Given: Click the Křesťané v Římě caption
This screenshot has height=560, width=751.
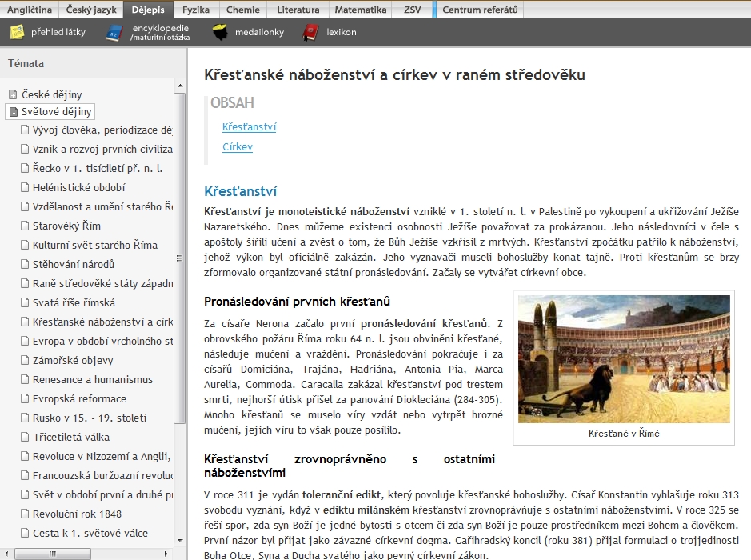Looking at the screenshot, I should (x=624, y=433).
